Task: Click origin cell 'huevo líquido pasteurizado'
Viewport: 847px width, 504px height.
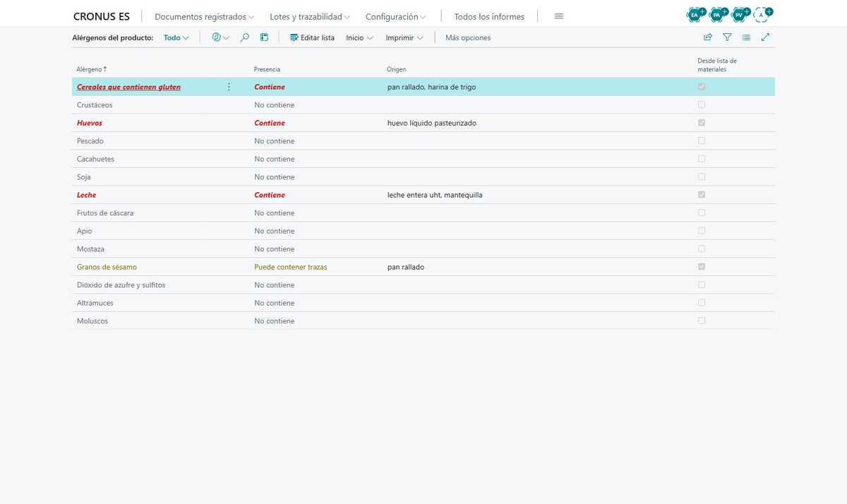Action: coord(432,123)
